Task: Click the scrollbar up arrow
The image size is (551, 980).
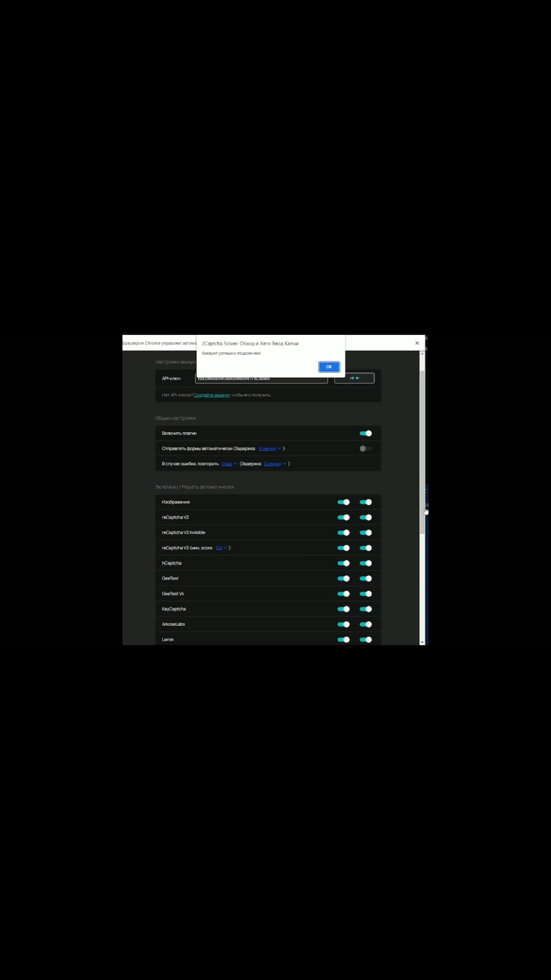Action: tap(422, 353)
